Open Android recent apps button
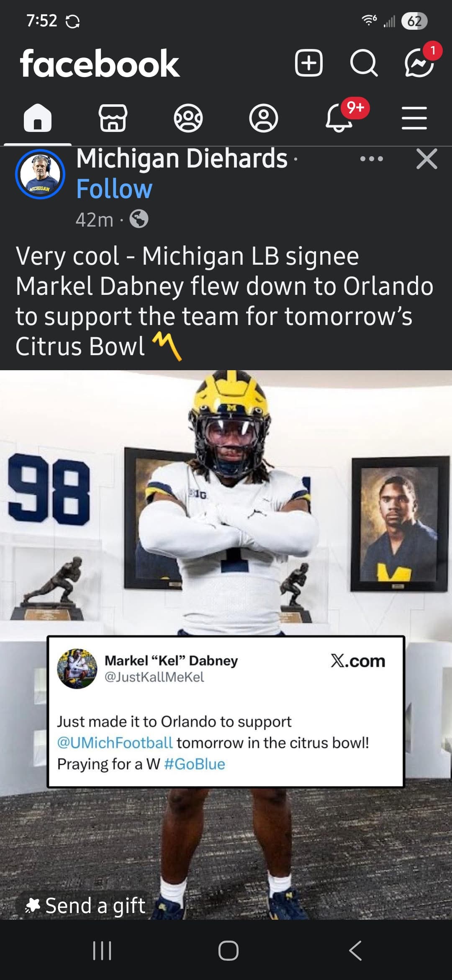 [x=102, y=951]
